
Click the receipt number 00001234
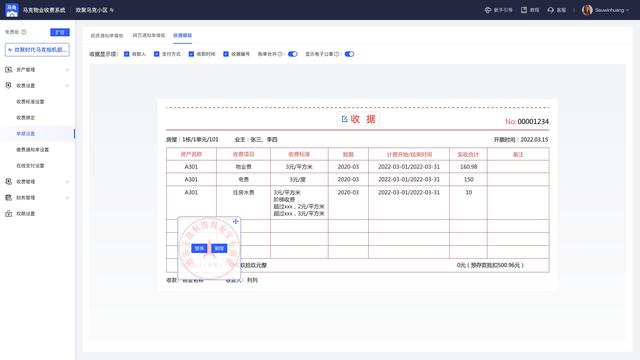[x=533, y=122]
